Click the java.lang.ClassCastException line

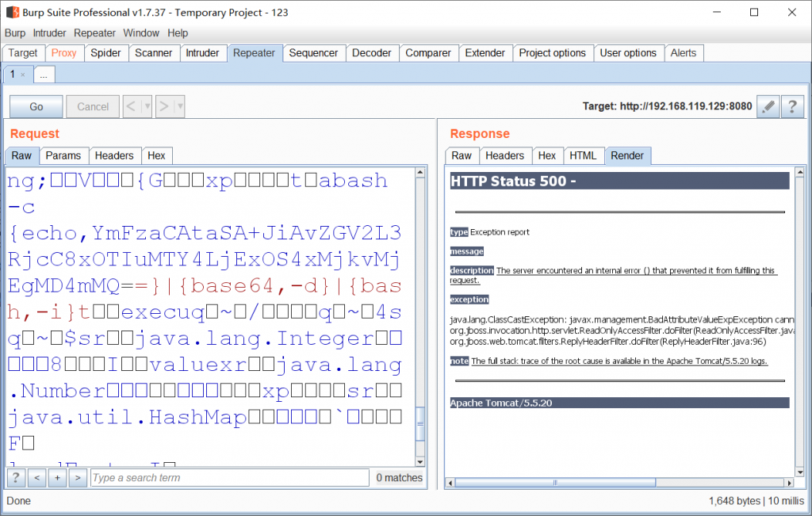pyautogui.click(x=622, y=320)
